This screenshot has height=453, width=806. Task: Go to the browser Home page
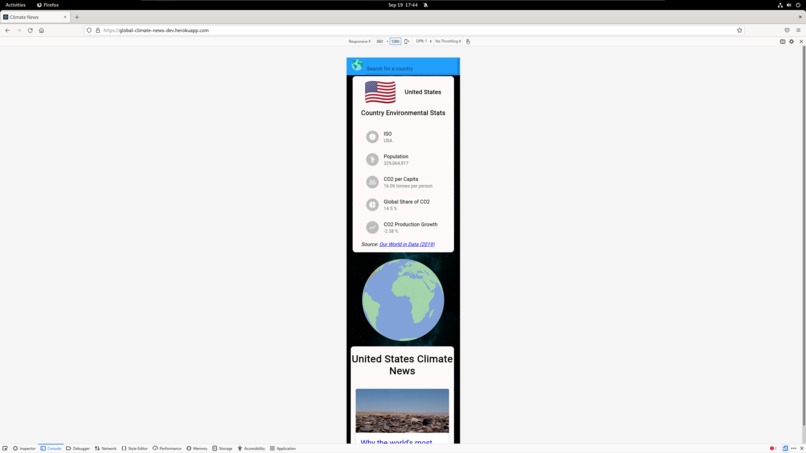(42, 30)
